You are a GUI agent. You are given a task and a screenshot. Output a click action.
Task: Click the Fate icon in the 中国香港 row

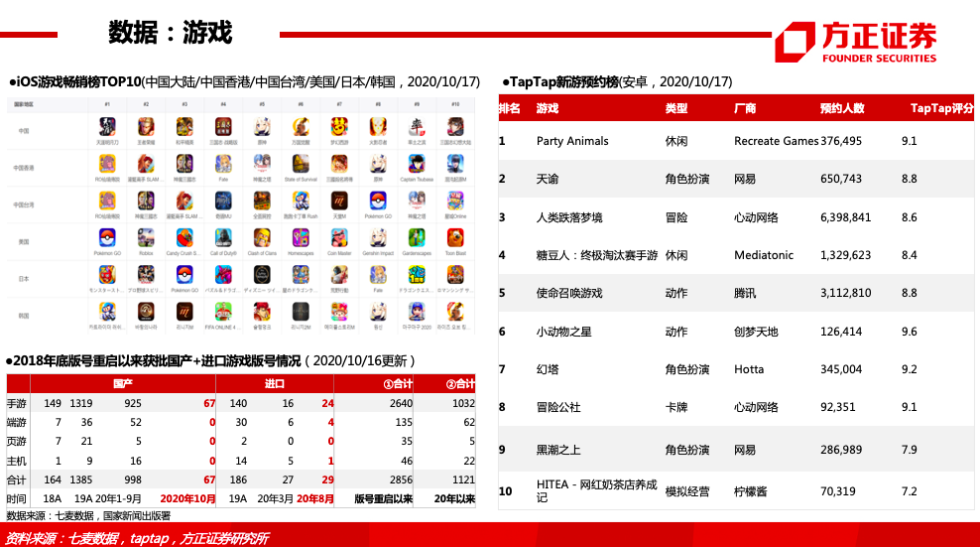tap(223, 164)
